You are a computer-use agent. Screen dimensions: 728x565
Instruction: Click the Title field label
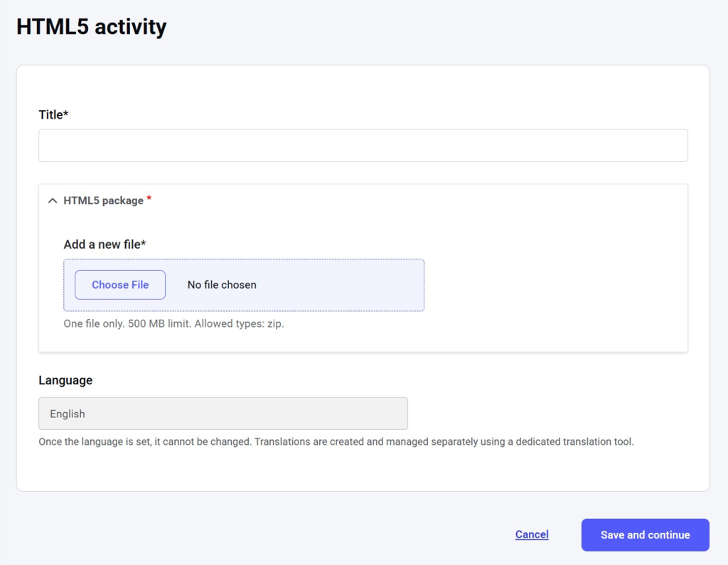[x=50, y=114]
